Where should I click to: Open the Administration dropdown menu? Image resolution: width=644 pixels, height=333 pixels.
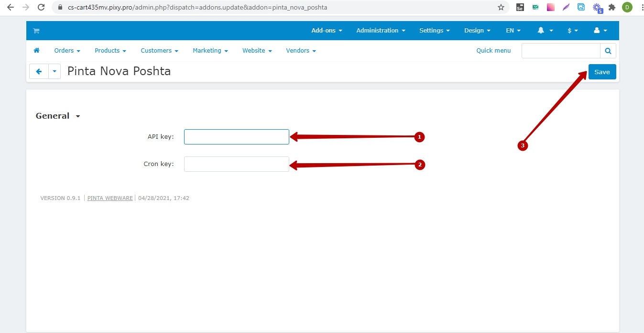[381, 30]
